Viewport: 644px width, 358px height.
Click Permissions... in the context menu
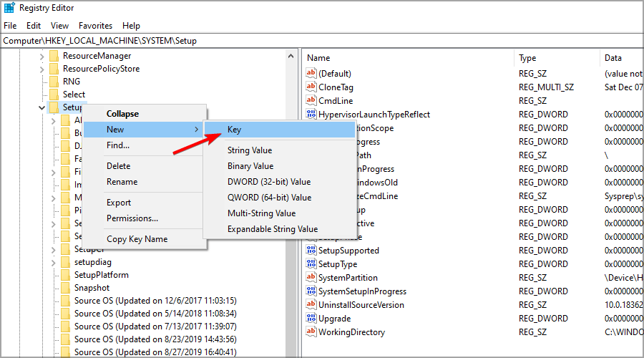132,218
